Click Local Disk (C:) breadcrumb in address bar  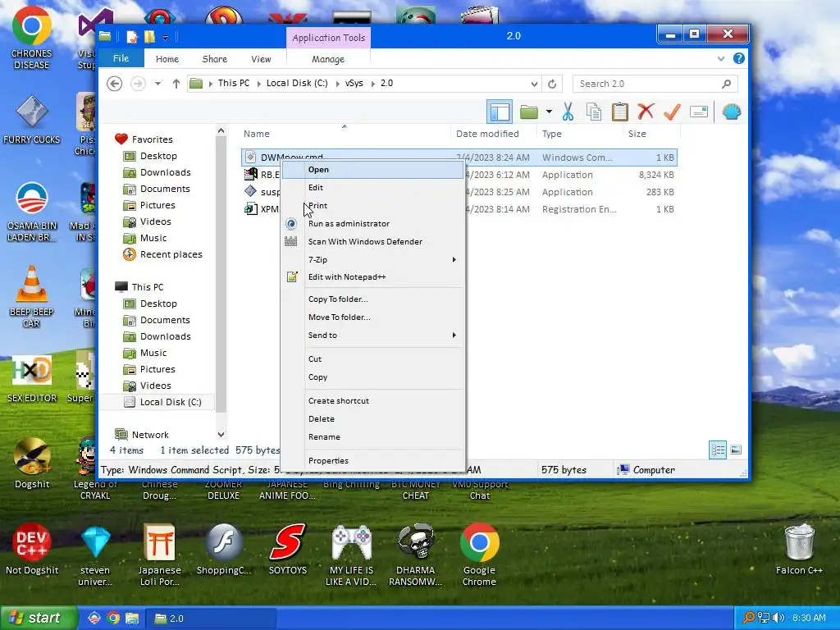pyautogui.click(x=297, y=84)
